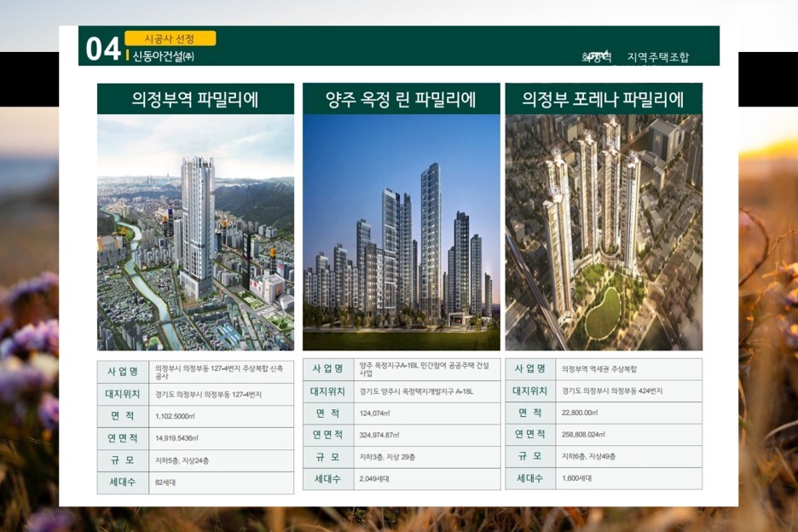
Task: Select the gross floor area 14,919.5436㎡
Action: click(176, 438)
